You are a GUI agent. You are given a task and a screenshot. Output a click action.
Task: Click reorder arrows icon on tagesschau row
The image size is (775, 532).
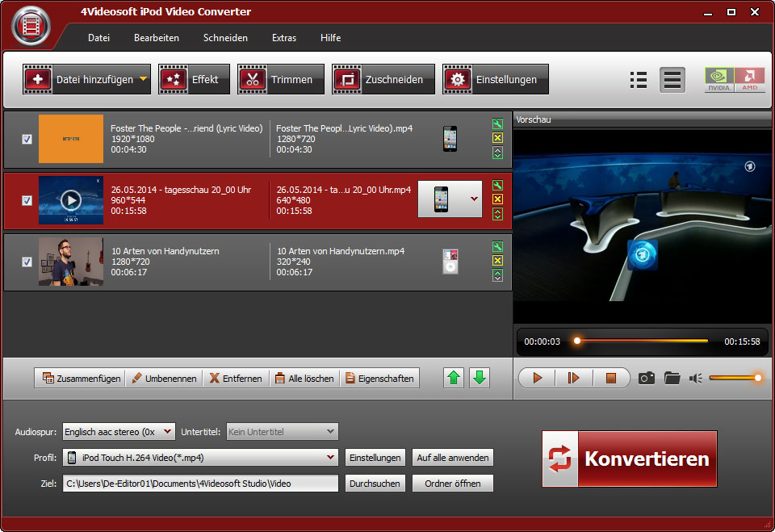[498, 214]
